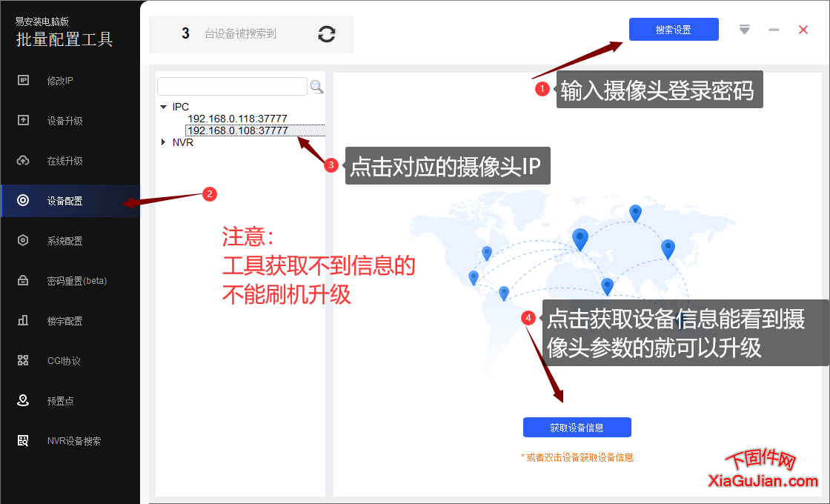The width and height of the screenshot is (830, 504).
Task: Click the 搜索设置 button
Action: tap(674, 29)
